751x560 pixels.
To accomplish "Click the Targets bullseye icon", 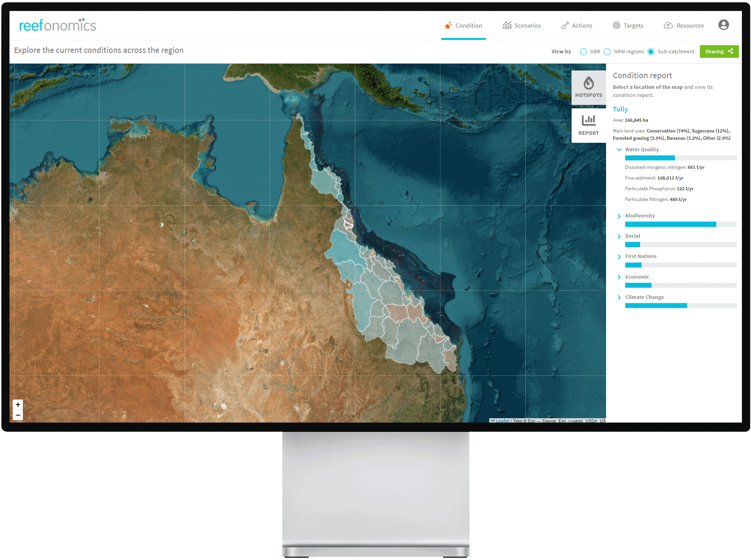I will tap(616, 25).
